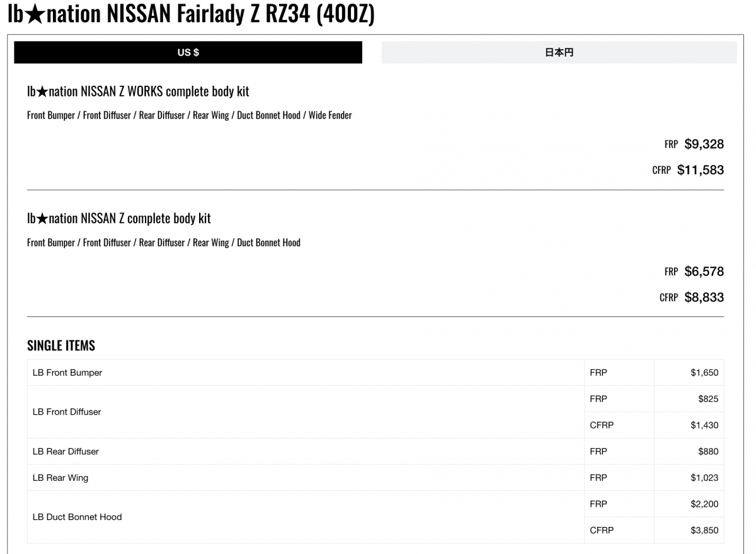
Task: Click the $3,850 CFRP bonnet hood price
Action: coord(704,531)
